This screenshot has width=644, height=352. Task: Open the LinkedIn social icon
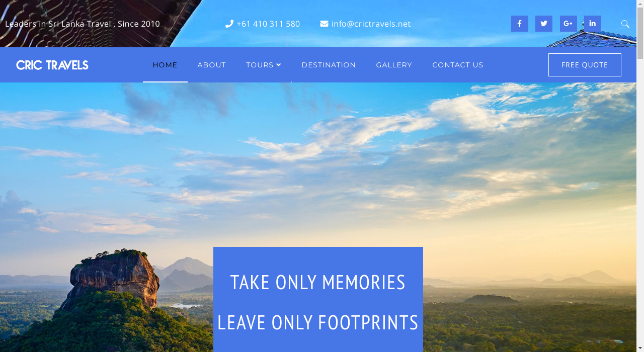(x=593, y=24)
